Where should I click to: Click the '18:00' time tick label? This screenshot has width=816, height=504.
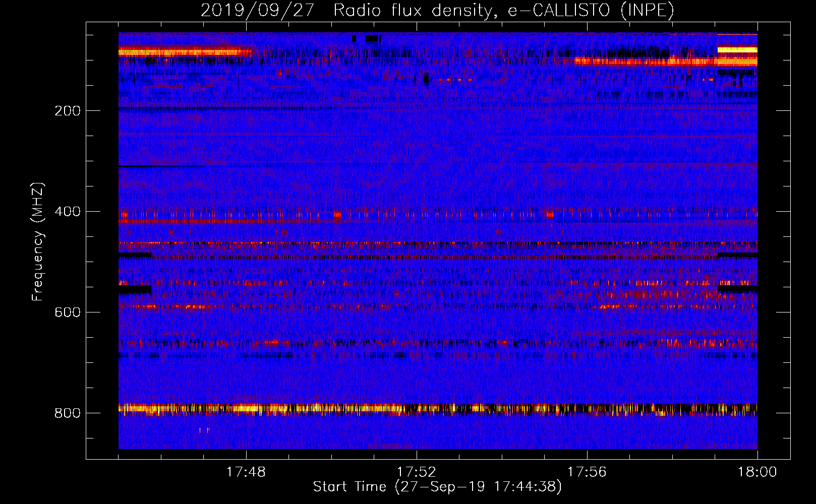757,472
